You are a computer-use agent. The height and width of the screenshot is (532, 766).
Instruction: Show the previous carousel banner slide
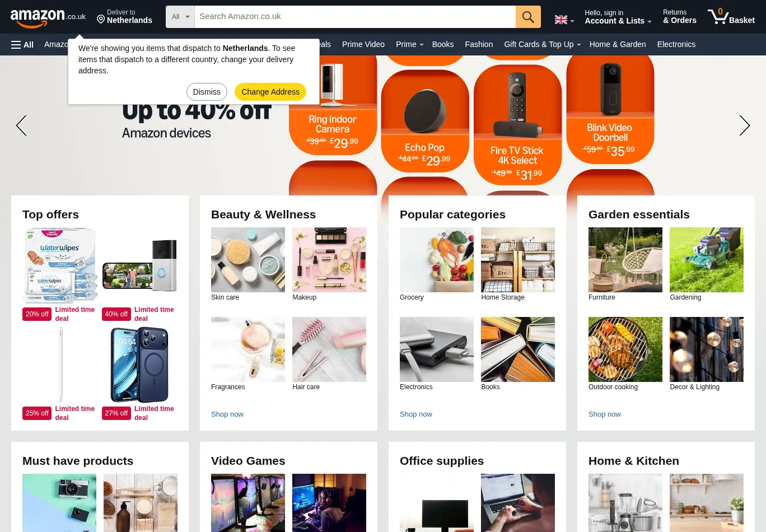click(21, 125)
